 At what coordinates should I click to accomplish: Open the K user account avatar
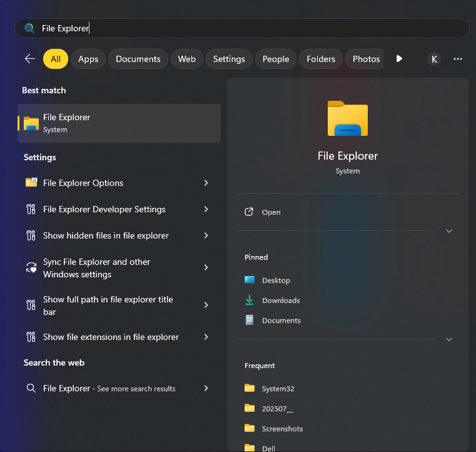pos(434,59)
